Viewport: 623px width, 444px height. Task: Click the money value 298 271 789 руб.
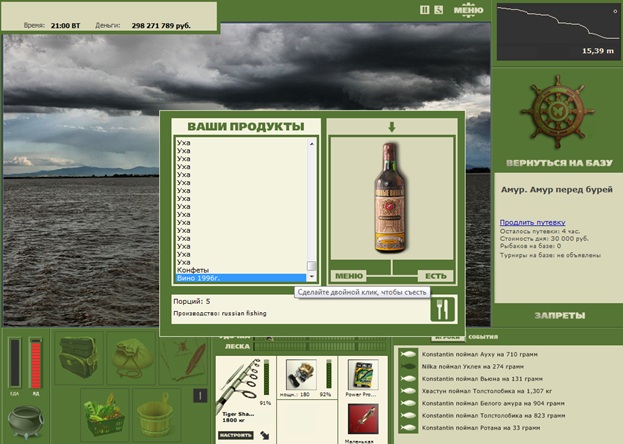coord(161,26)
